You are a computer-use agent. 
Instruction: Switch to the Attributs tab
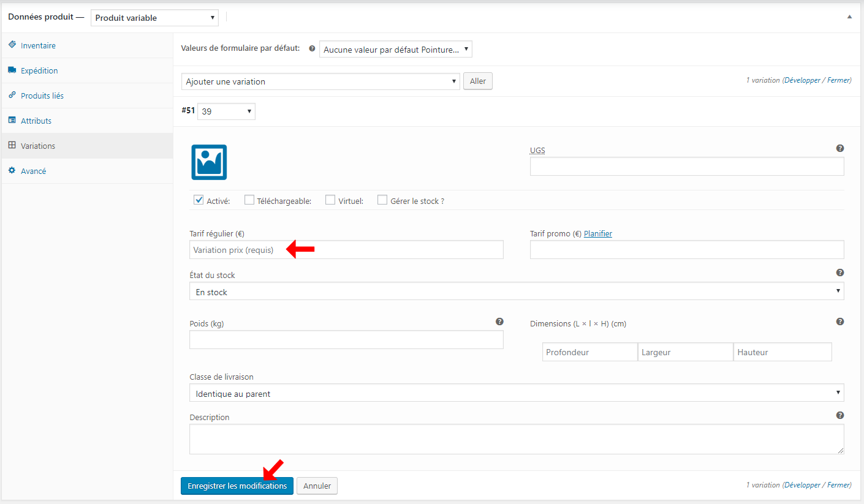coord(36,121)
